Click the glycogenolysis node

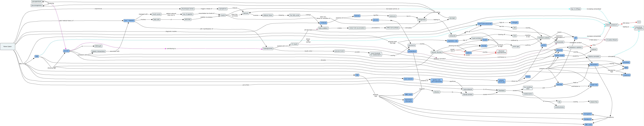pyautogui.click(x=37, y=2)
